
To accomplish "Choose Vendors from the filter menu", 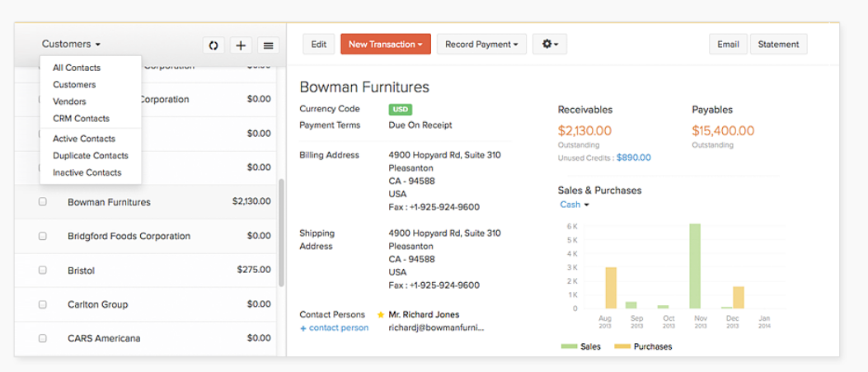I will tap(69, 101).
